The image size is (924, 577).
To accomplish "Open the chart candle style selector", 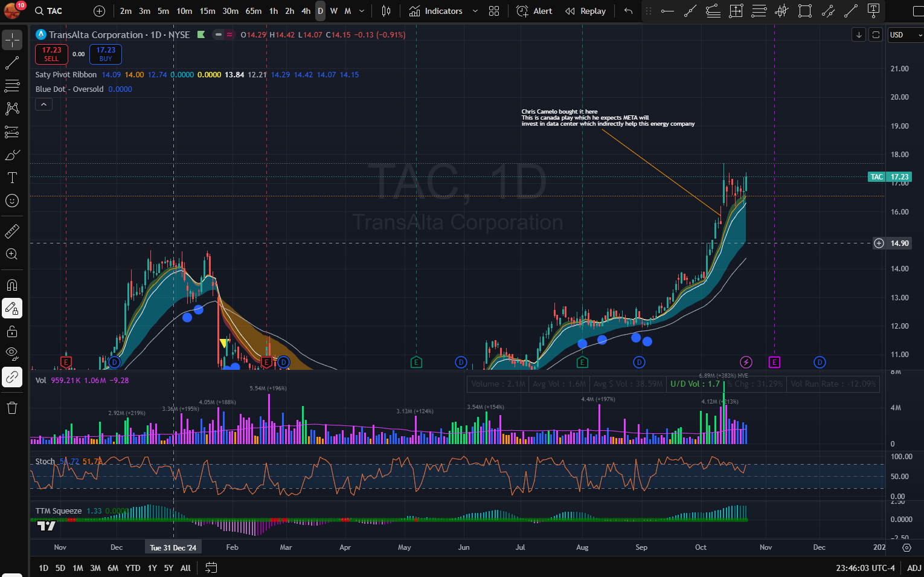I will pos(387,11).
